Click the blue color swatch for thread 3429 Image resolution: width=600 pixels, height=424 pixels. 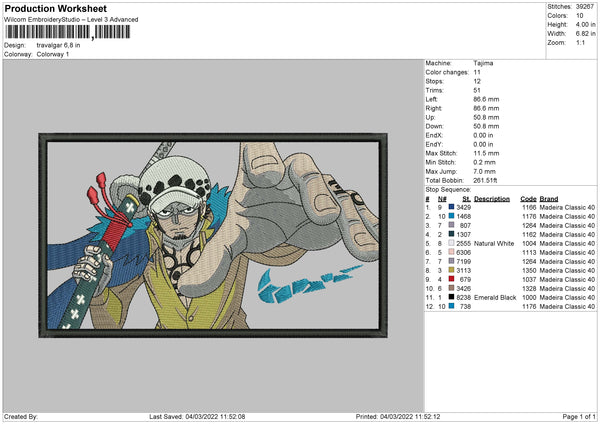click(452, 207)
